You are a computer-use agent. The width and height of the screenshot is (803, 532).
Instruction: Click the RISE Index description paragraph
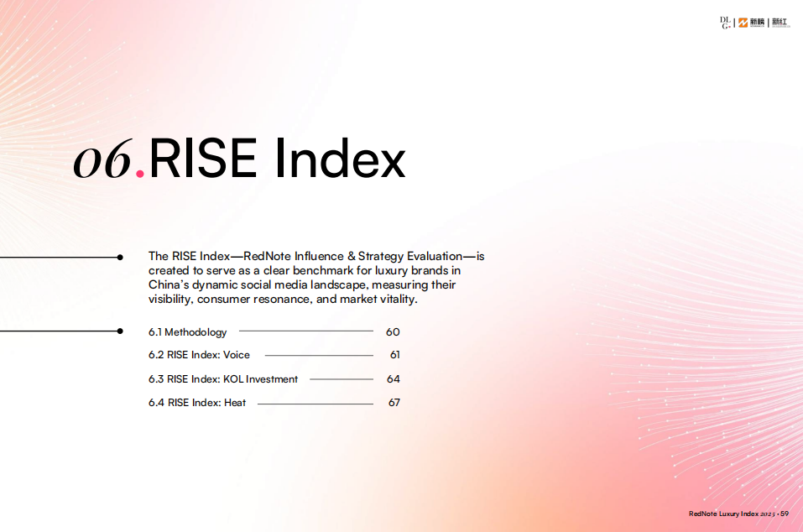pyautogui.click(x=316, y=278)
